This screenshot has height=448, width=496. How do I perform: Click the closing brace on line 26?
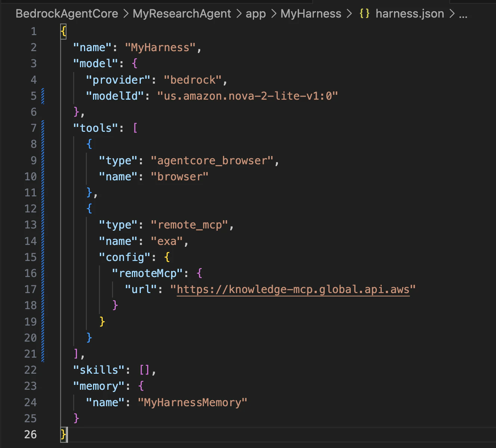pos(63,435)
